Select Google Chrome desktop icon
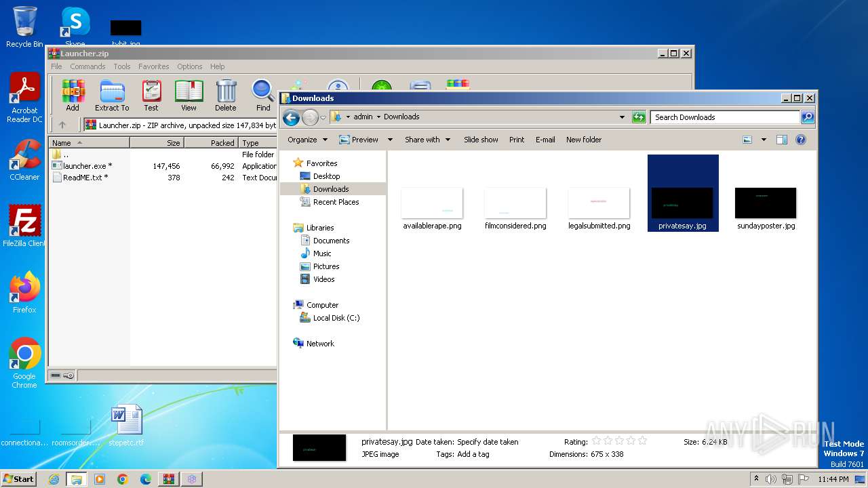 pos(24,363)
